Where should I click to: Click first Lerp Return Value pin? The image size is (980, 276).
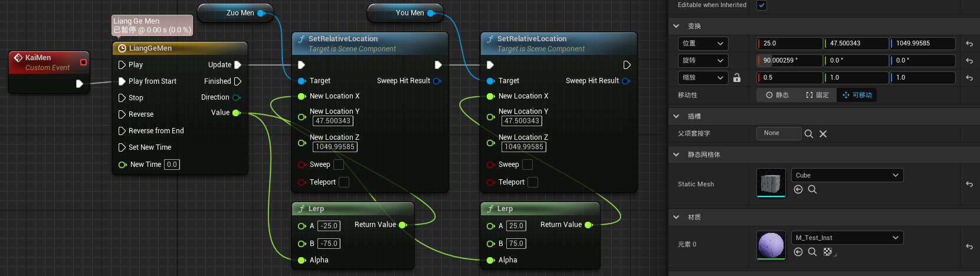[x=403, y=225]
